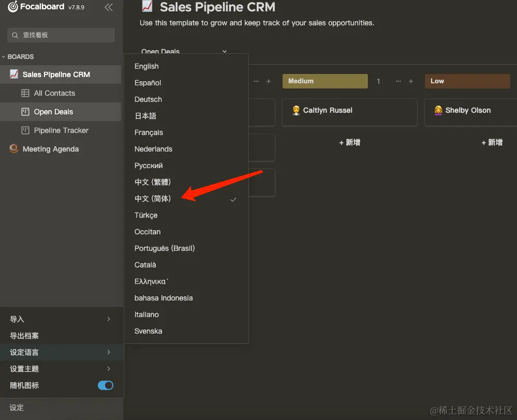The image size is (517, 420).
Task: Select 中文 (简体) language
Action: tap(186, 199)
